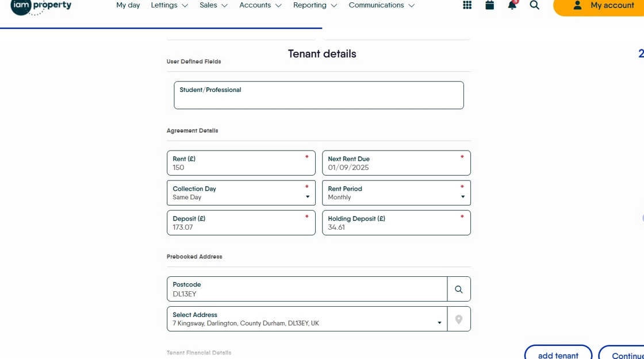Expand the Collection Day dropdown
The height and width of the screenshot is (359, 644).
tap(241, 193)
